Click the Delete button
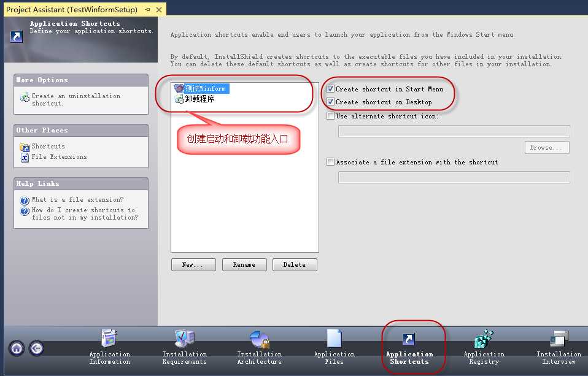This screenshot has width=588, height=376. coord(295,264)
